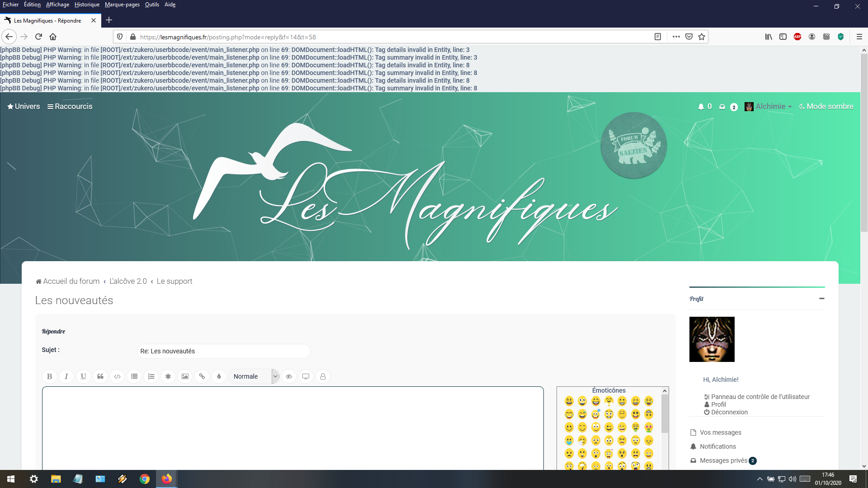Toggle reader view in address bar
This screenshot has height=488, width=868.
(x=658, y=37)
